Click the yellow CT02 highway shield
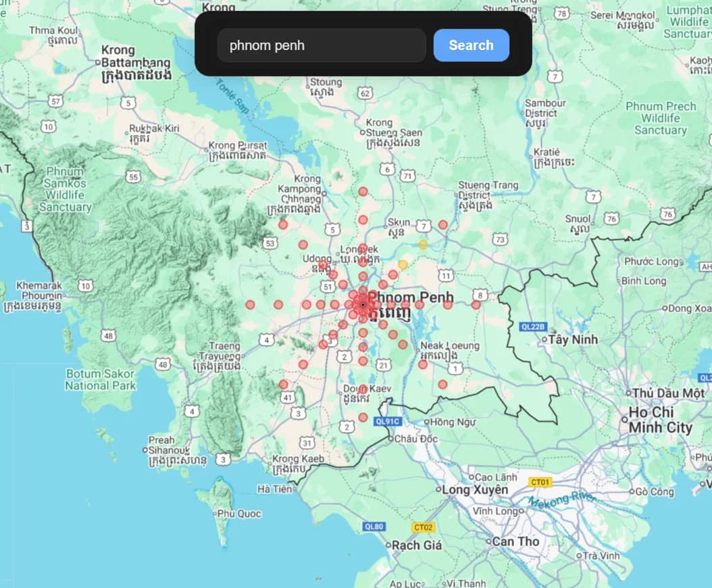Viewport: 712px width, 588px height. click(423, 527)
